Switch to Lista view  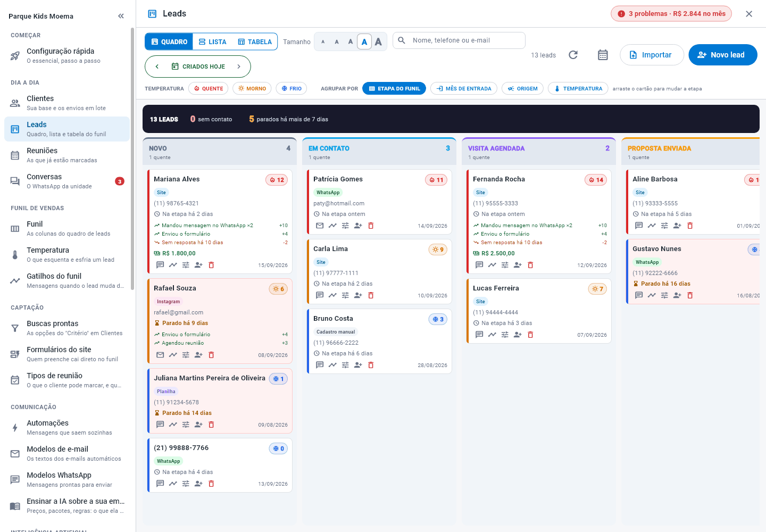tap(212, 41)
